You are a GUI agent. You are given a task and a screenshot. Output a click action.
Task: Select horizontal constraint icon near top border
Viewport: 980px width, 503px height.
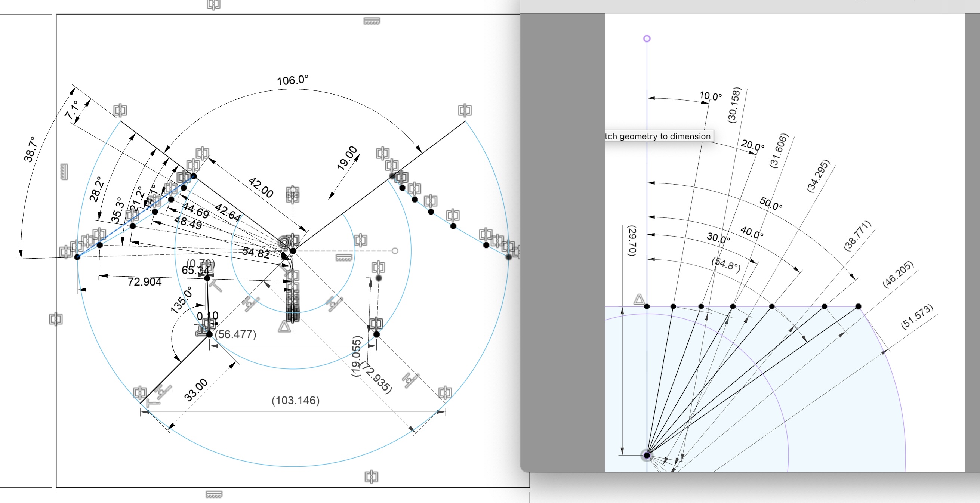(371, 21)
